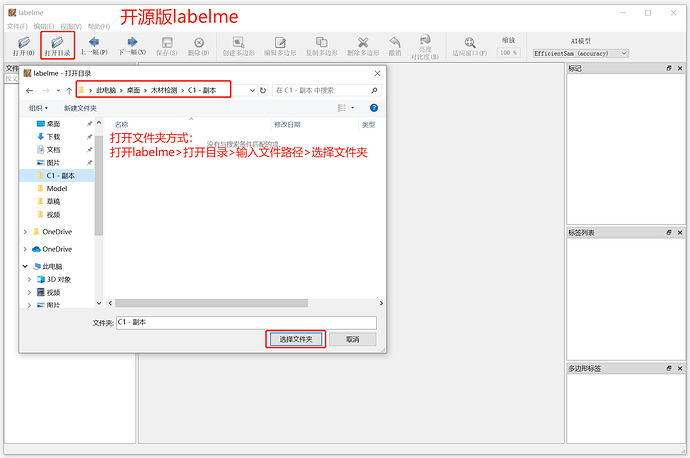Click the 新建文件夹 button
The height and width of the screenshot is (458, 690).
(x=80, y=108)
